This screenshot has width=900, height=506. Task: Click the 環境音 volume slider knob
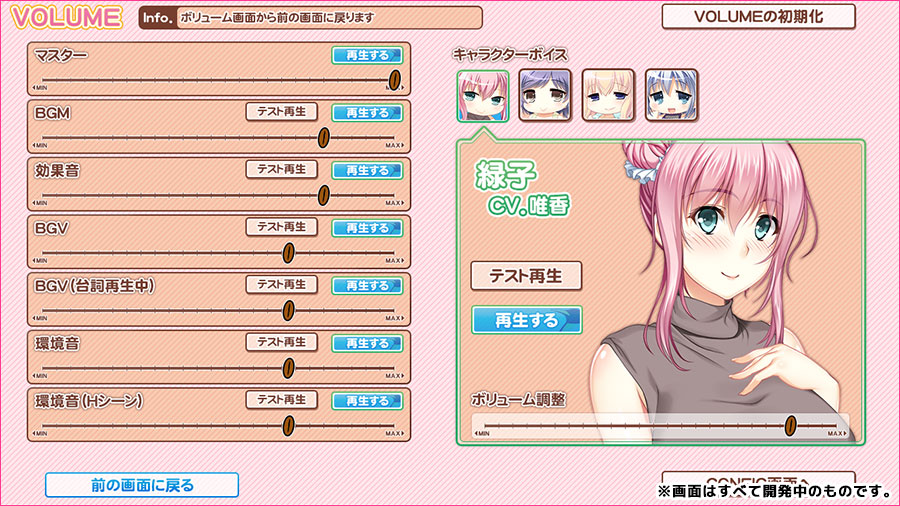click(289, 368)
